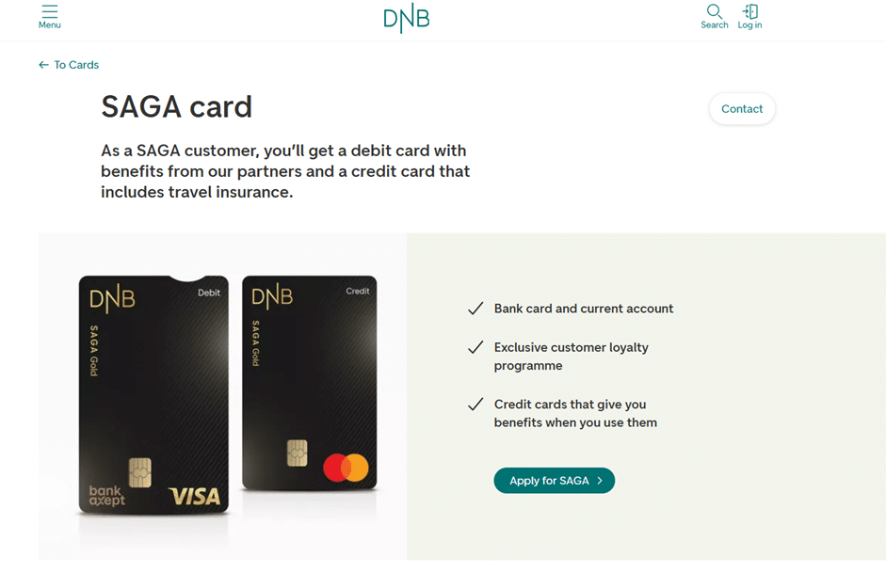Click the DNB logo in header
This screenshot has height=588, width=886.
(407, 18)
